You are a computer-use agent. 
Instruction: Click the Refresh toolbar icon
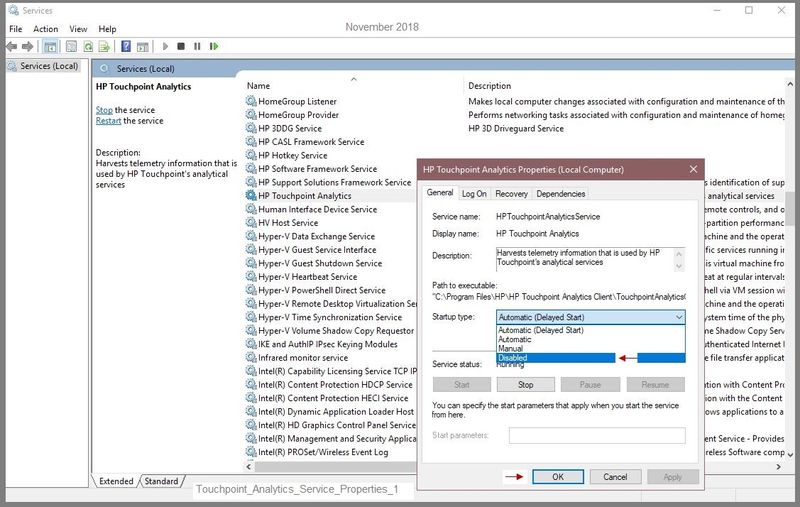tap(88, 46)
